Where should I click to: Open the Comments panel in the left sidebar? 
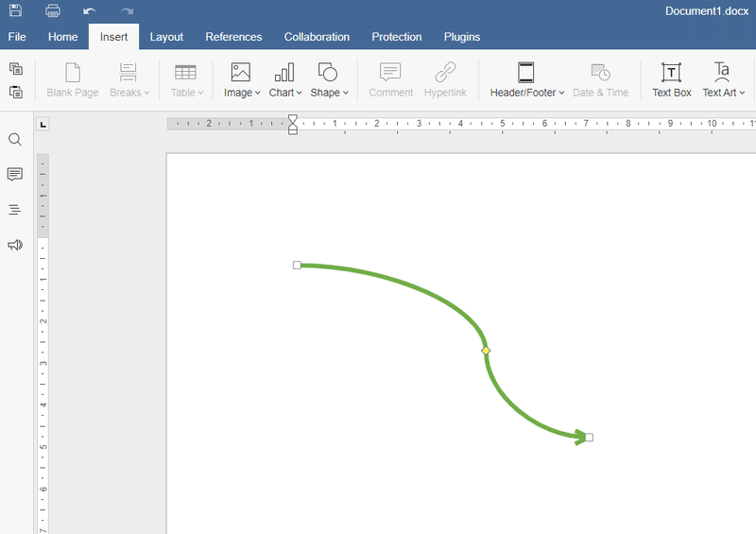tap(15, 174)
